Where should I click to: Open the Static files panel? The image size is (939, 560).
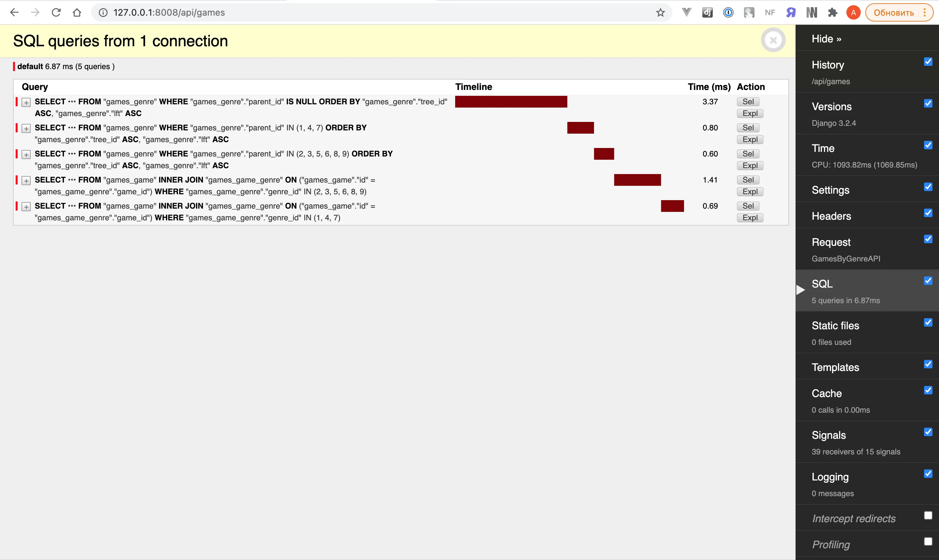pyautogui.click(x=835, y=325)
